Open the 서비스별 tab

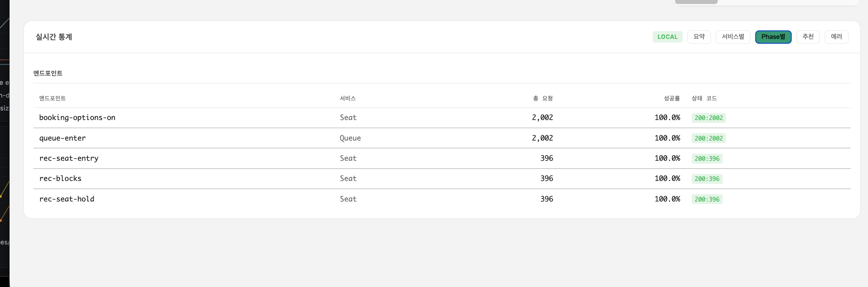[733, 37]
